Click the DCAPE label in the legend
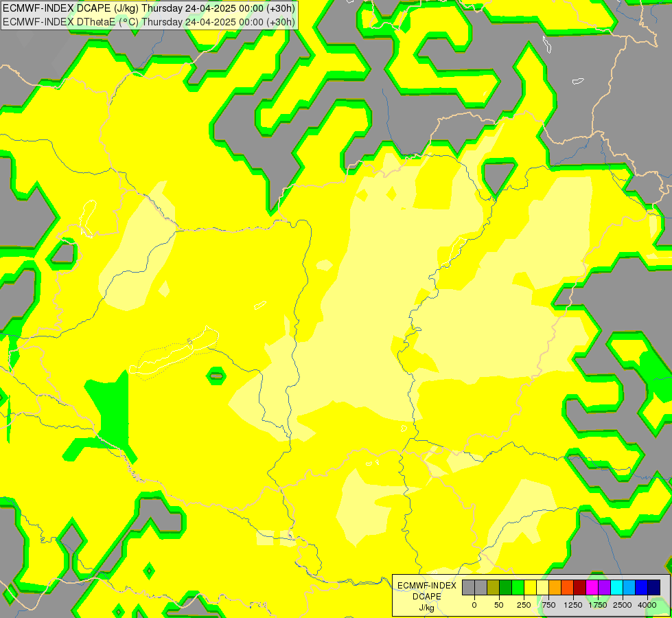The width and height of the screenshot is (672, 618). [427, 597]
